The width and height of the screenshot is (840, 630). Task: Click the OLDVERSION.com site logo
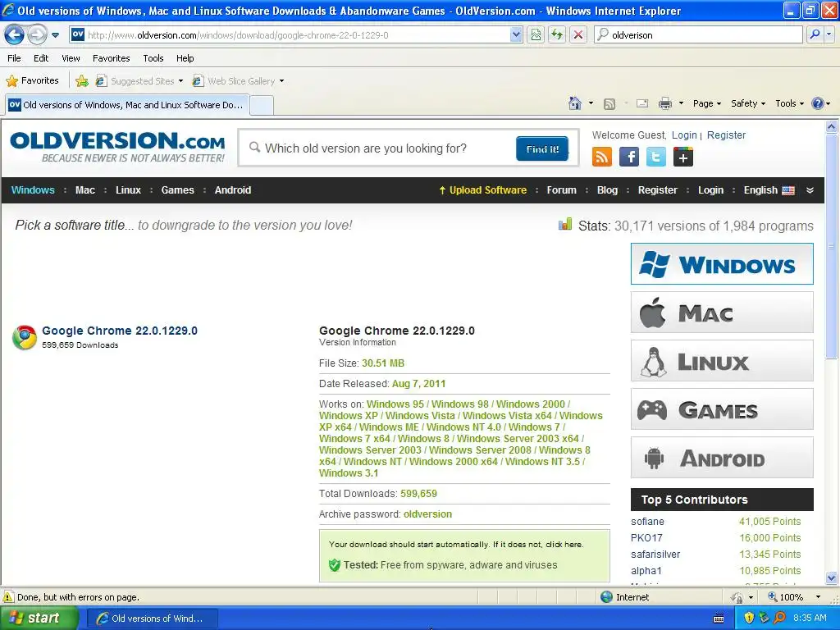coord(117,147)
